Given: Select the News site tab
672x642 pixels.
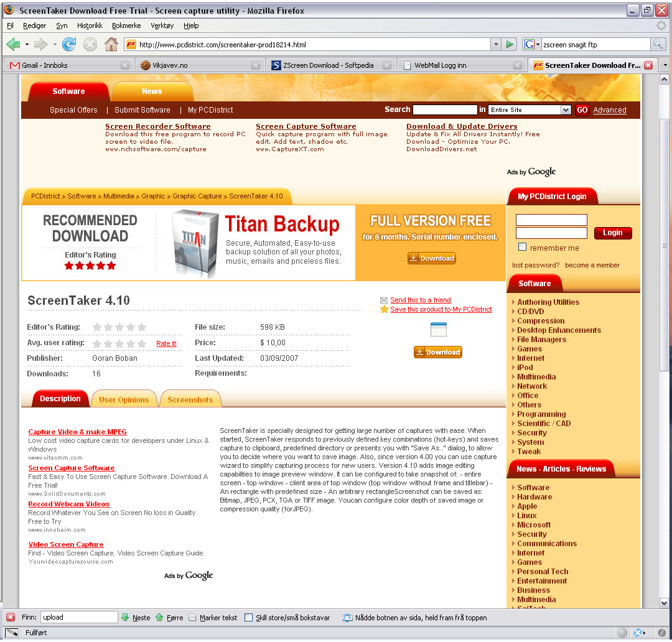Looking at the screenshot, I should pyautogui.click(x=152, y=91).
